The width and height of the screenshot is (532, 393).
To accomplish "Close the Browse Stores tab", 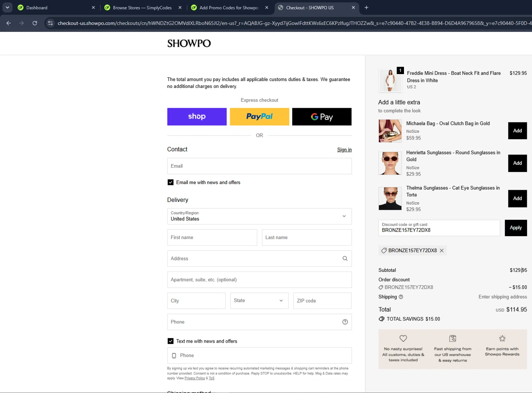I will 180,7.
